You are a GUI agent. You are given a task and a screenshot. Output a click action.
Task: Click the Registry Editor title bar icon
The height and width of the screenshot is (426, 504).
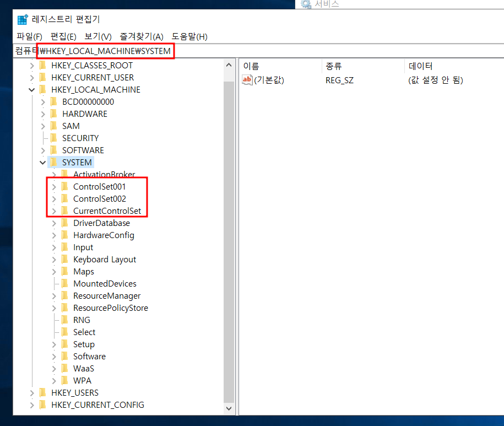coord(23,19)
